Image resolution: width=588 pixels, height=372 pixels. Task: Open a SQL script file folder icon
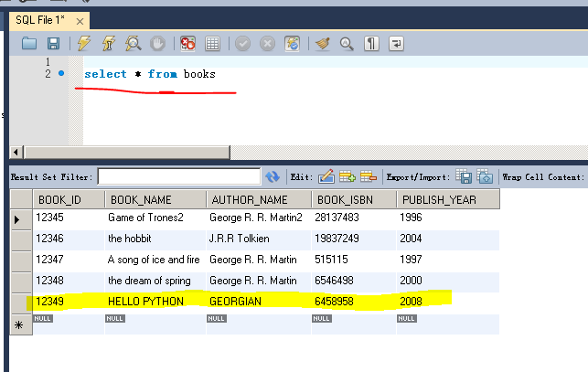29,44
